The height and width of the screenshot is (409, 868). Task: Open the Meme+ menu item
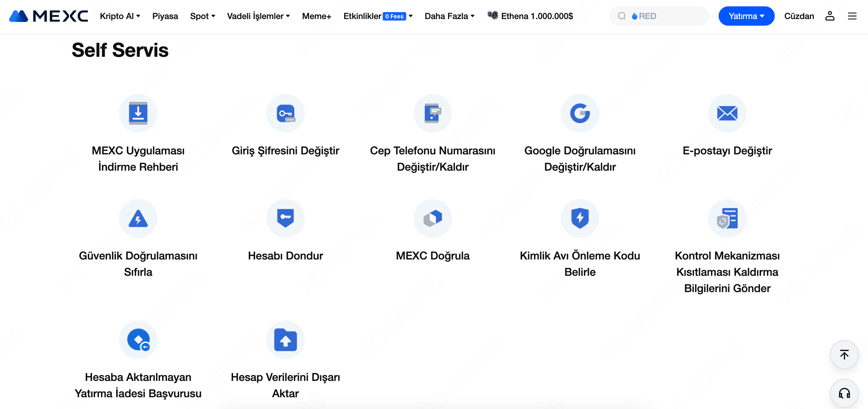coord(316,16)
